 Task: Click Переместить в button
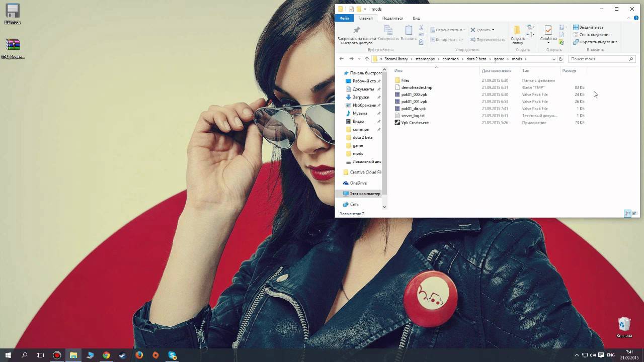tap(447, 30)
